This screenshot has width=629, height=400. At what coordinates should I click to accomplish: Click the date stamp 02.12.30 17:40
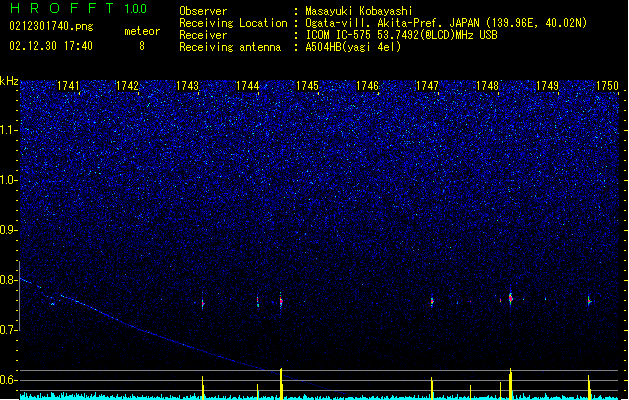[51, 46]
